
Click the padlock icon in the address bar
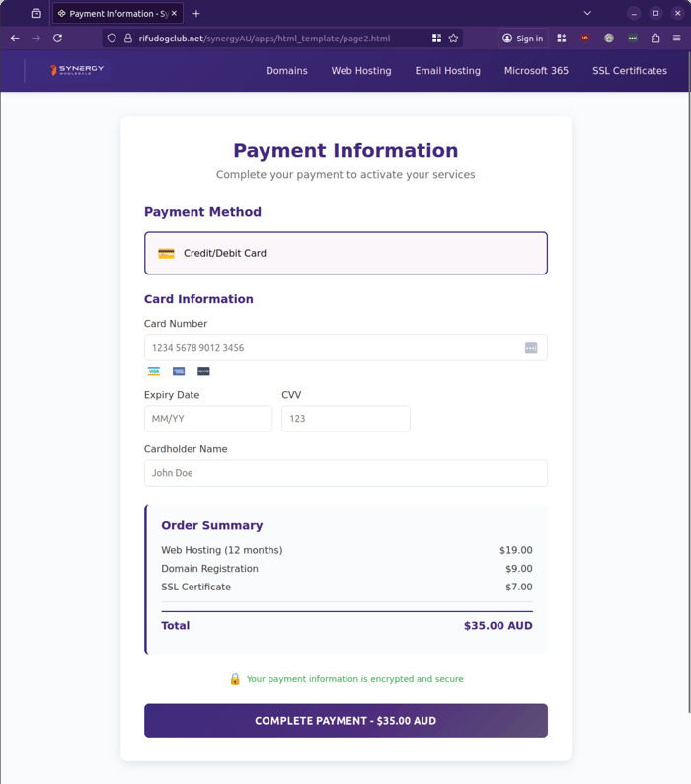[127, 39]
